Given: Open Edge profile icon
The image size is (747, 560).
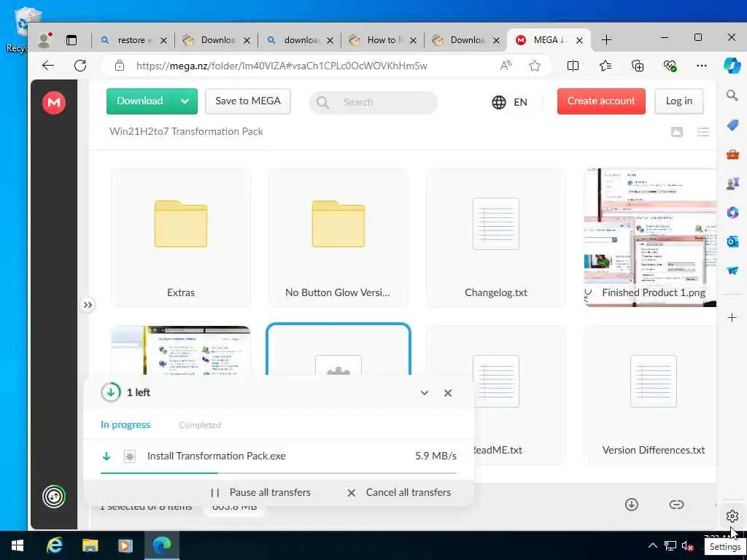Looking at the screenshot, I should point(44,40).
